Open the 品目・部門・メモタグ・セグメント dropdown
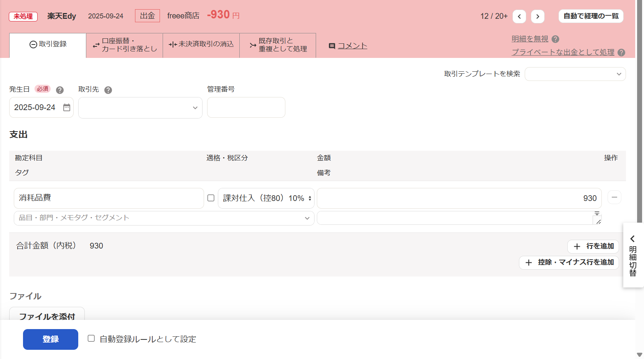Image resolution: width=644 pixels, height=359 pixels. click(x=164, y=218)
